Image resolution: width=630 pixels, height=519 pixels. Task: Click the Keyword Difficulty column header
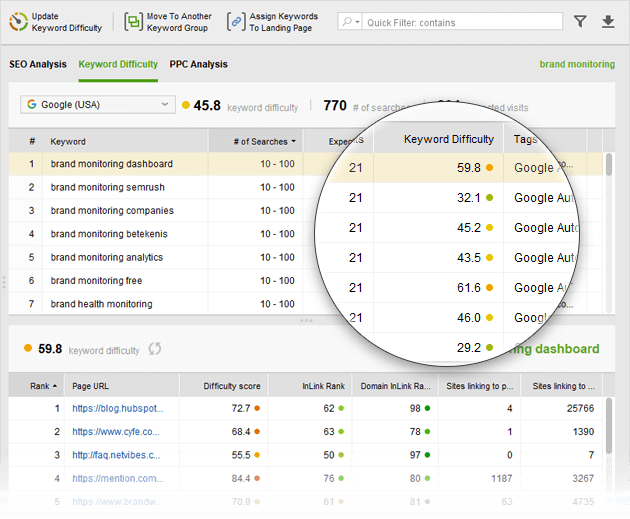(448, 139)
